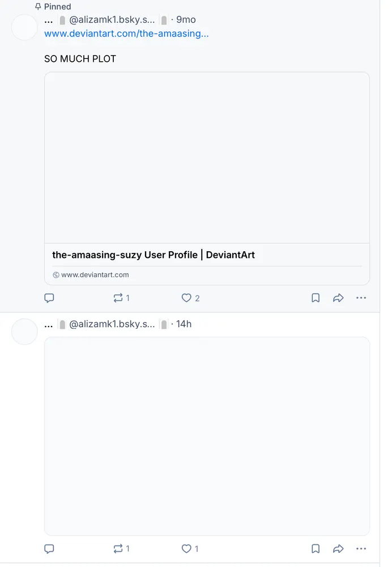Open the the-amaasing-suzy User Profile card title
392x567 pixels.
tap(154, 255)
